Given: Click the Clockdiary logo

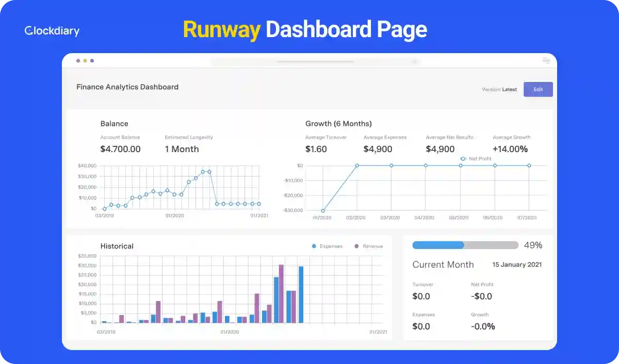Looking at the screenshot, I should 52,31.
